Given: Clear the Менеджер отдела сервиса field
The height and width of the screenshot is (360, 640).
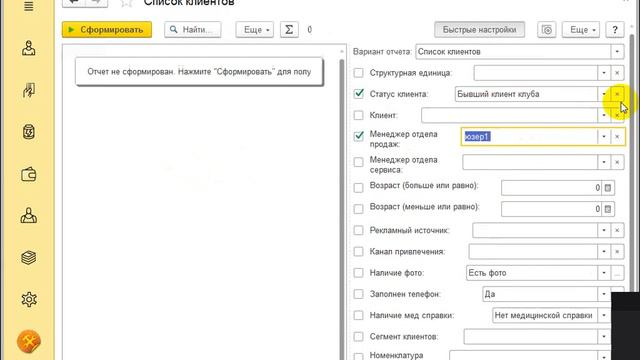Looking at the screenshot, I should [617, 162].
